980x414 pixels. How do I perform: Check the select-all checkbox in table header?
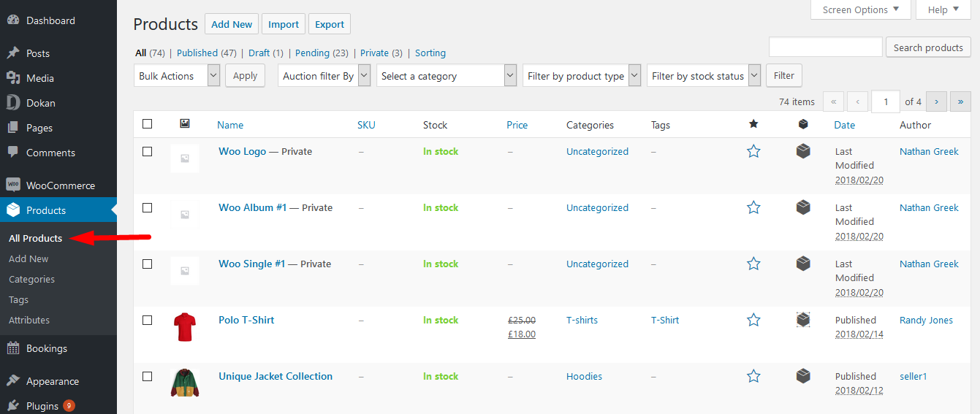pos(147,124)
